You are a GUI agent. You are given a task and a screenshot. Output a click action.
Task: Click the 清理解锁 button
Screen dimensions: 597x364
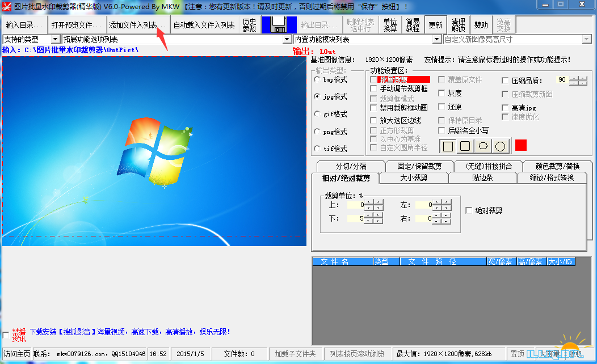click(x=459, y=25)
